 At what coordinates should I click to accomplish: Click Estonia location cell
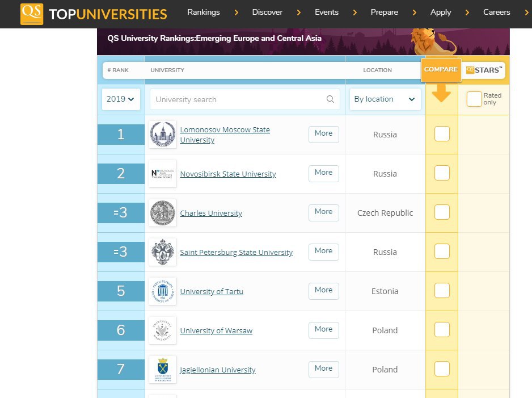pyautogui.click(x=385, y=291)
